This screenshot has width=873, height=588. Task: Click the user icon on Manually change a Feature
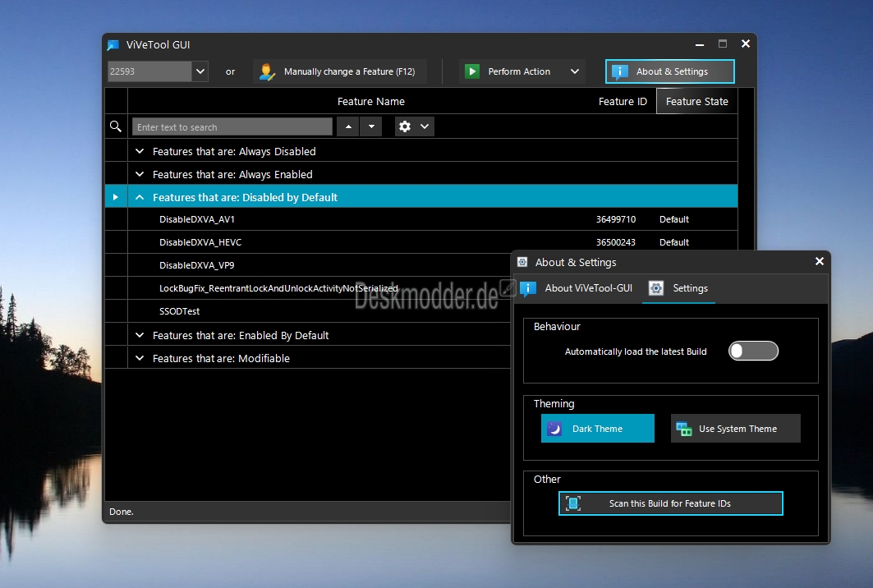pos(267,71)
